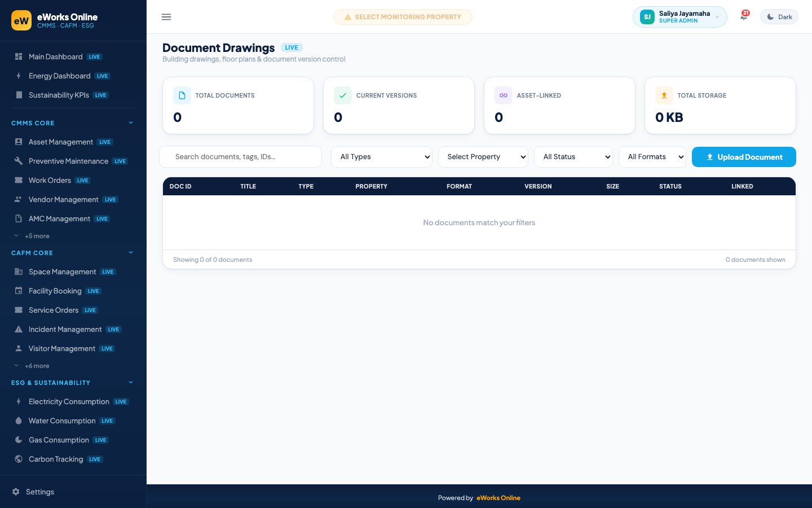812x508 pixels.
Task: Click the Asset Management icon
Action: point(19,142)
